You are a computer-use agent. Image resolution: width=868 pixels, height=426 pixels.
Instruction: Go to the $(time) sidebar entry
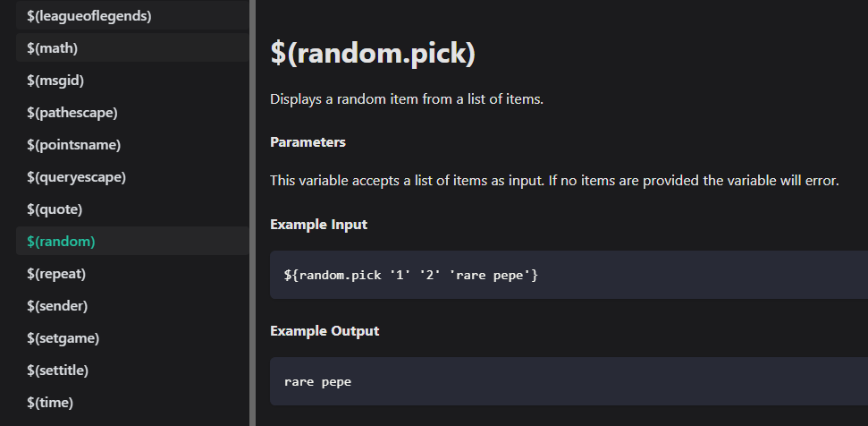(x=132, y=402)
